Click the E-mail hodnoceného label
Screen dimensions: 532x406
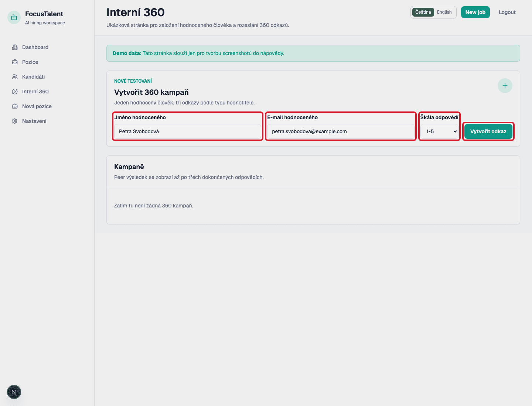tap(292, 117)
